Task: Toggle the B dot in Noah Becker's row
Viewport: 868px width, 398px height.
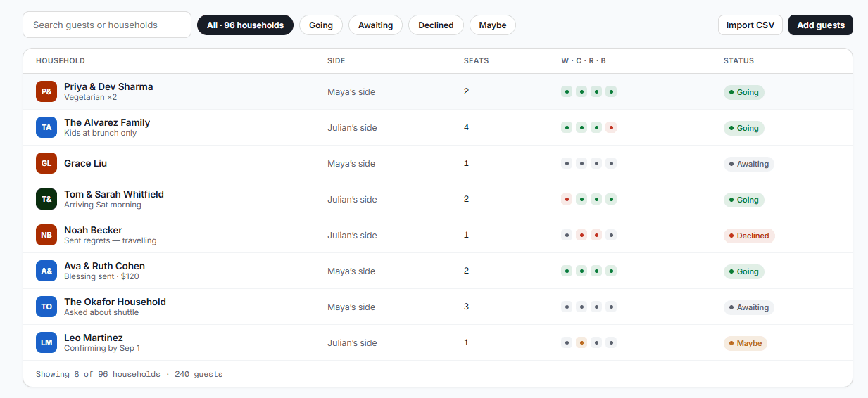Action: (x=611, y=235)
